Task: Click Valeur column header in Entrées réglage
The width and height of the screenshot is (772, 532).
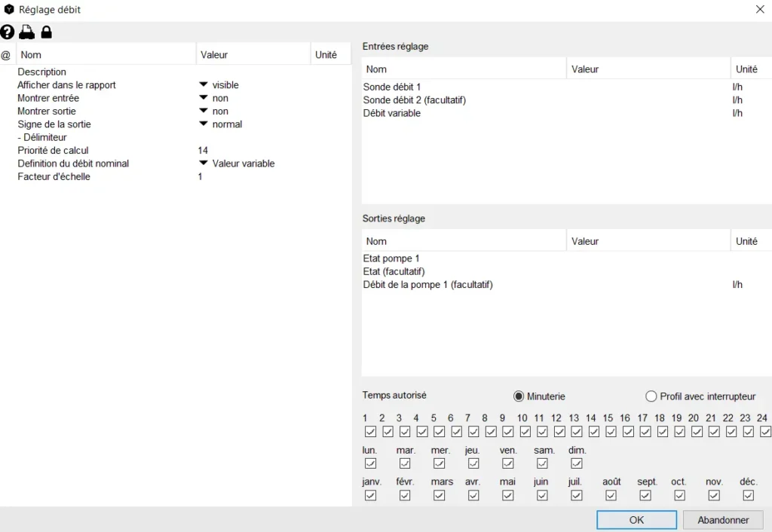Action: pyautogui.click(x=585, y=69)
